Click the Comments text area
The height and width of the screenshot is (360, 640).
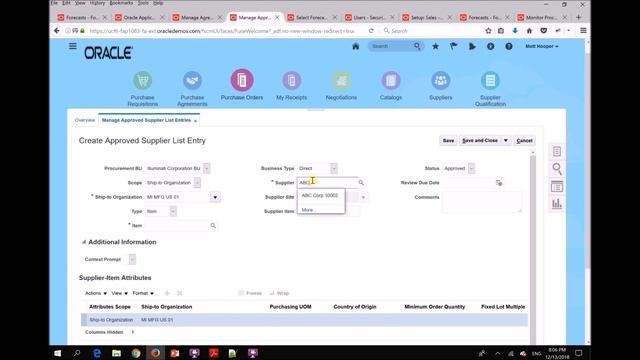coord(482,202)
